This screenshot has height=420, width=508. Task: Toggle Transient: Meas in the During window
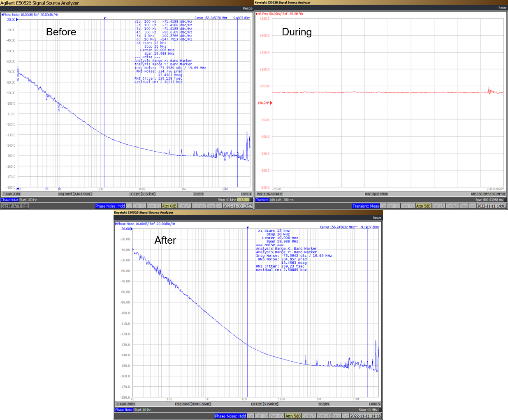[366, 205]
